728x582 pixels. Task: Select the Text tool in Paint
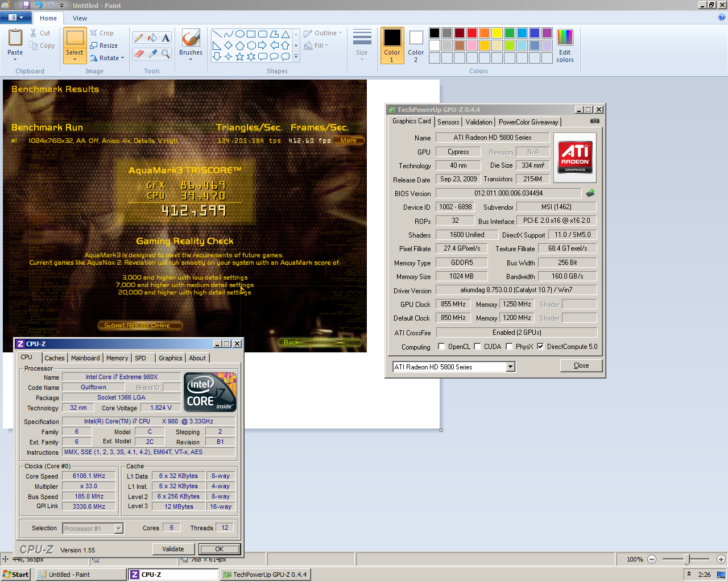tap(166, 38)
